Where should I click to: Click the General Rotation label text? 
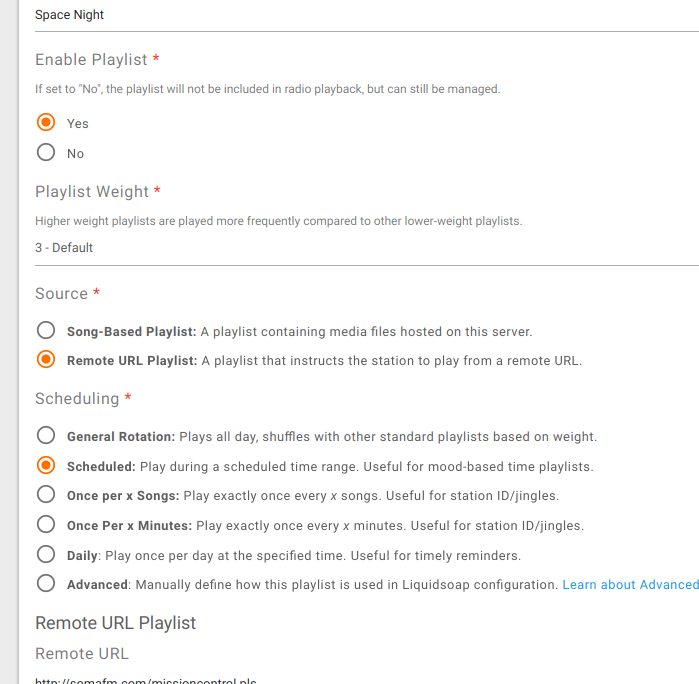[x=121, y=437]
